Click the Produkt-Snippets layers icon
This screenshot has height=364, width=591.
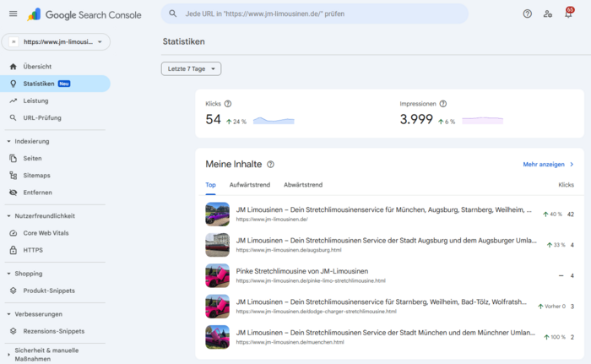14,291
